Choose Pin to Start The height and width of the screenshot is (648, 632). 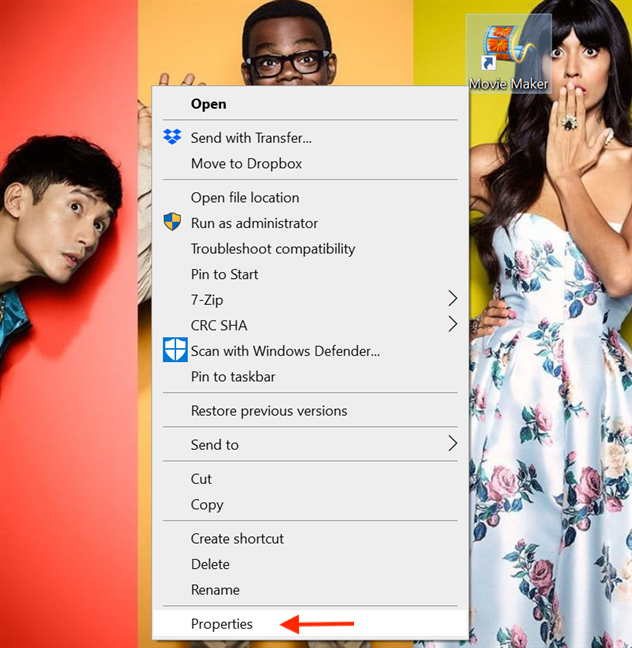click(310, 274)
